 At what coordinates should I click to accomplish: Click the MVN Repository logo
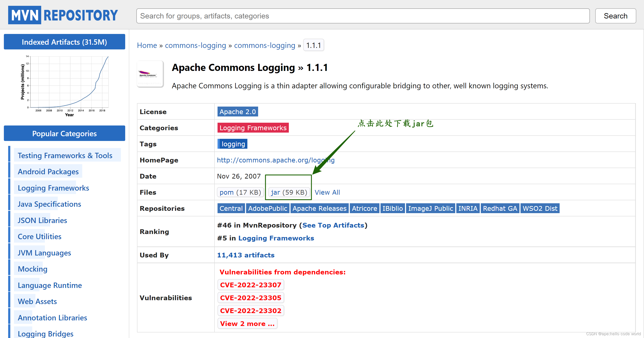63,15
